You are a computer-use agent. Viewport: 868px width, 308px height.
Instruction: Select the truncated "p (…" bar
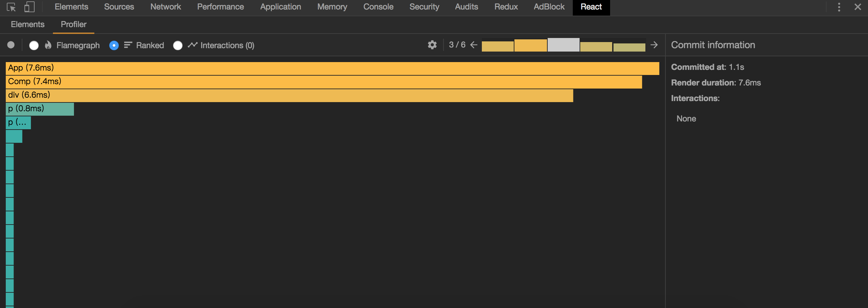coord(18,122)
